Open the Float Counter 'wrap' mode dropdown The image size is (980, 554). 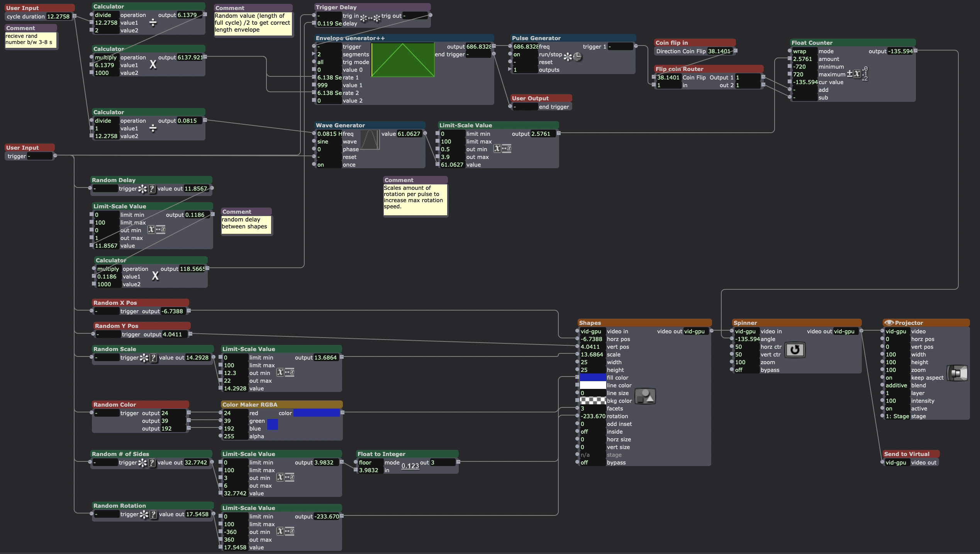[x=804, y=51]
